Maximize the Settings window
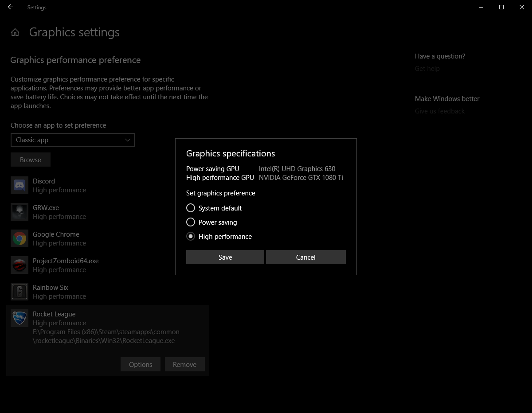 [x=501, y=7]
